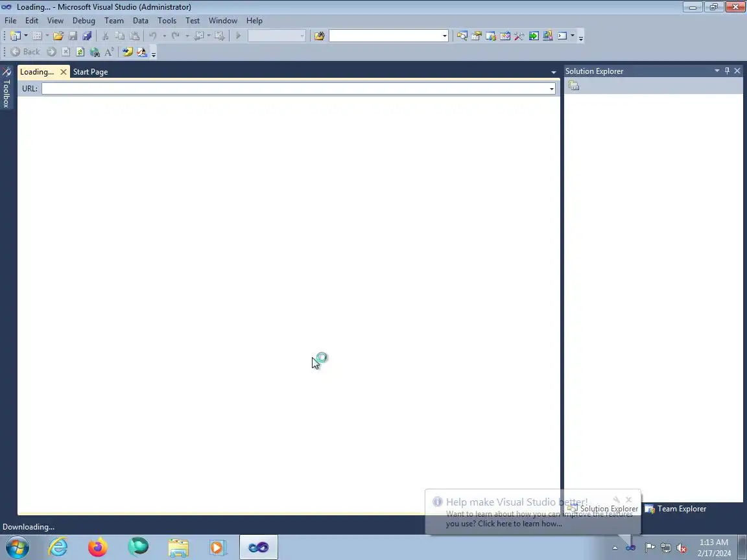The image size is (747, 560).
Task: Open the Command Window toolbar icon
Action: click(563, 36)
